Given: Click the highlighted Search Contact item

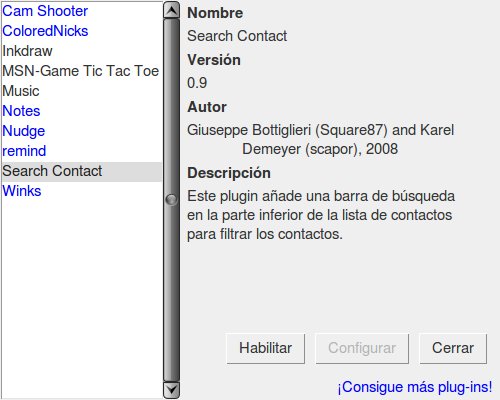Looking at the screenshot, I should coord(82,172).
